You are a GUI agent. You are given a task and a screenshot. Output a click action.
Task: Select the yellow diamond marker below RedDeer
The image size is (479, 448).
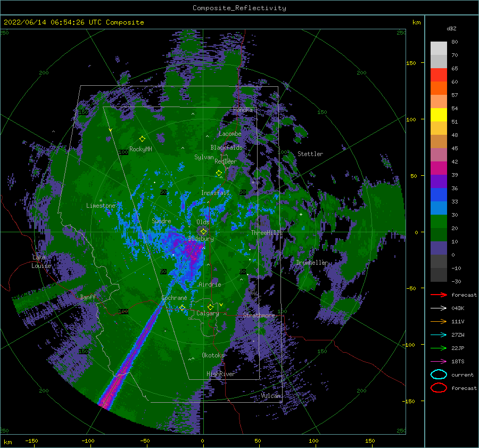click(x=219, y=173)
